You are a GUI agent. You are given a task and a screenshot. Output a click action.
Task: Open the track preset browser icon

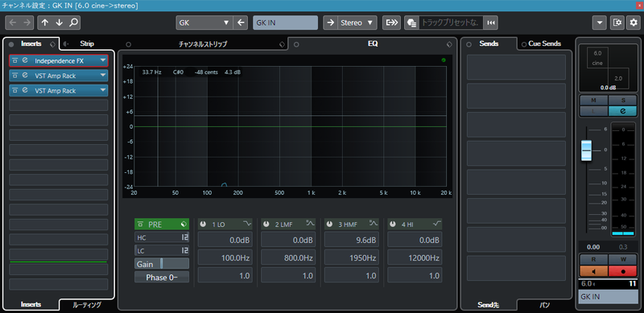(411, 23)
